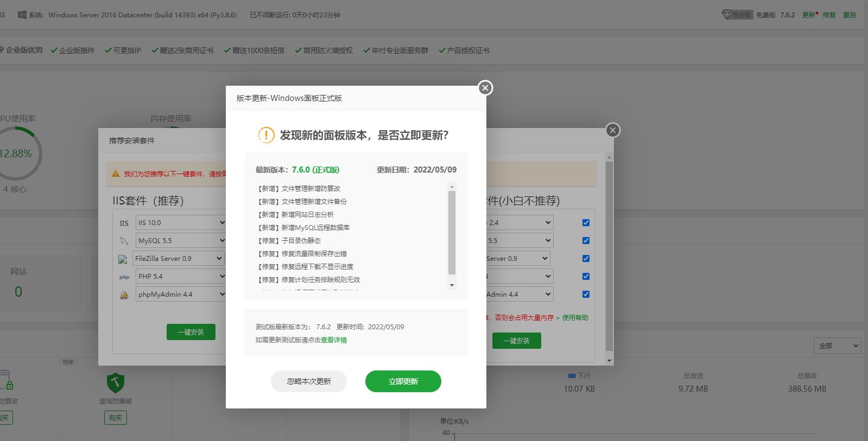Uncheck the checkbox in the right Server 0.9 row
This screenshot has height=441, width=868.
tap(586, 259)
